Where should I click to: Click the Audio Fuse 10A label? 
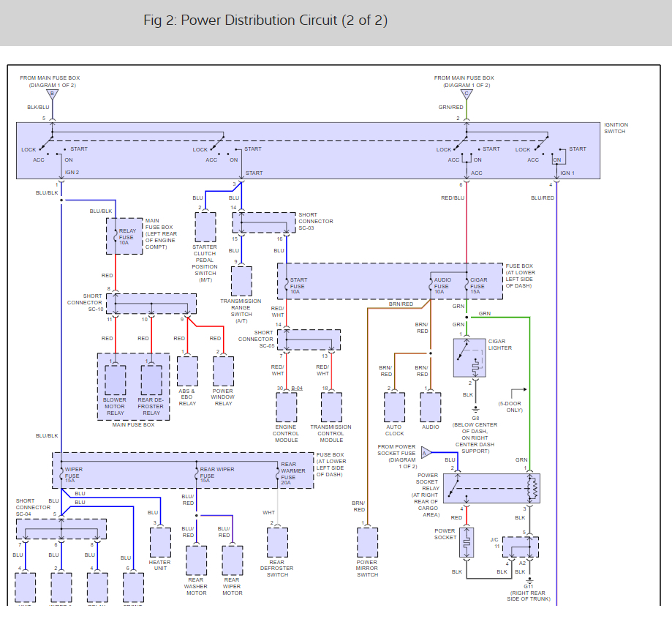442,285
